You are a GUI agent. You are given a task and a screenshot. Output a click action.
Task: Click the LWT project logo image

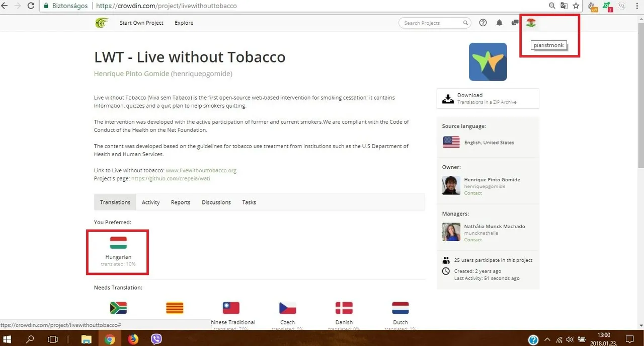click(x=488, y=62)
